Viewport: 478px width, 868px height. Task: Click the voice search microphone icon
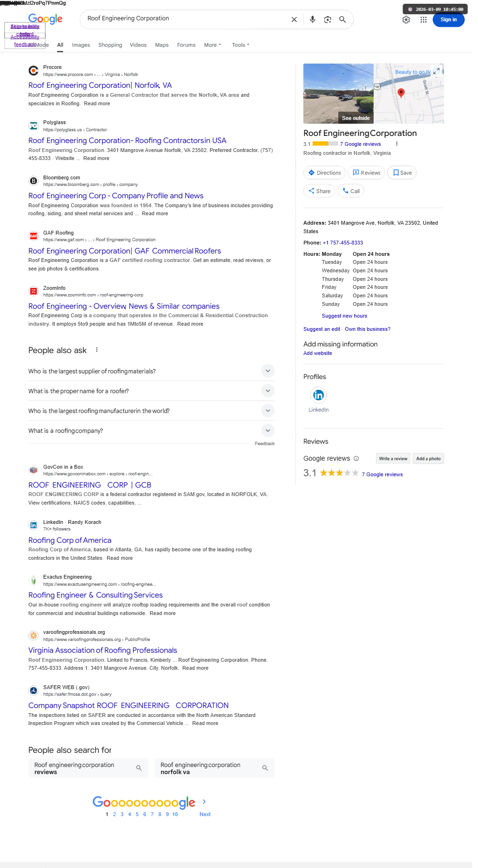click(x=312, y=19)
